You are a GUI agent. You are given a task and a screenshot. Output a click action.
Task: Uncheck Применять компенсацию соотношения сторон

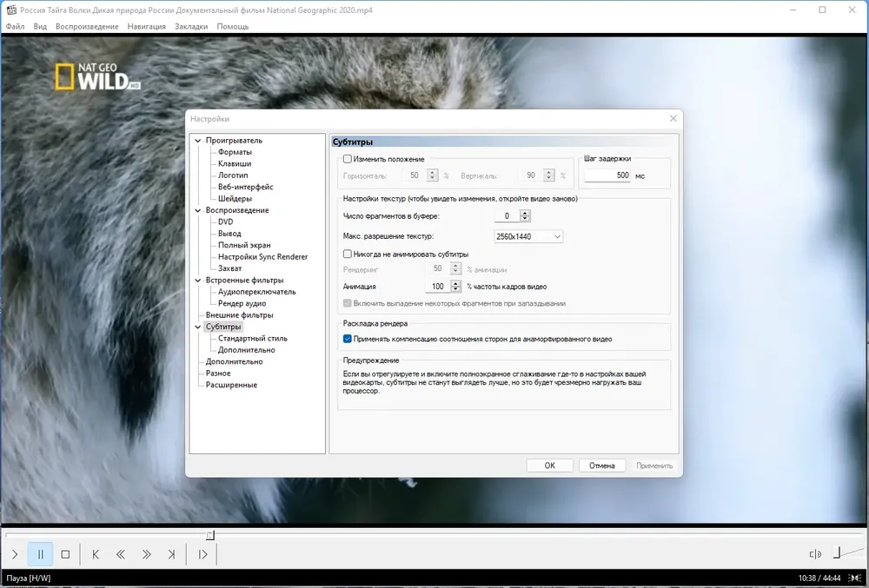coord(348,339)
